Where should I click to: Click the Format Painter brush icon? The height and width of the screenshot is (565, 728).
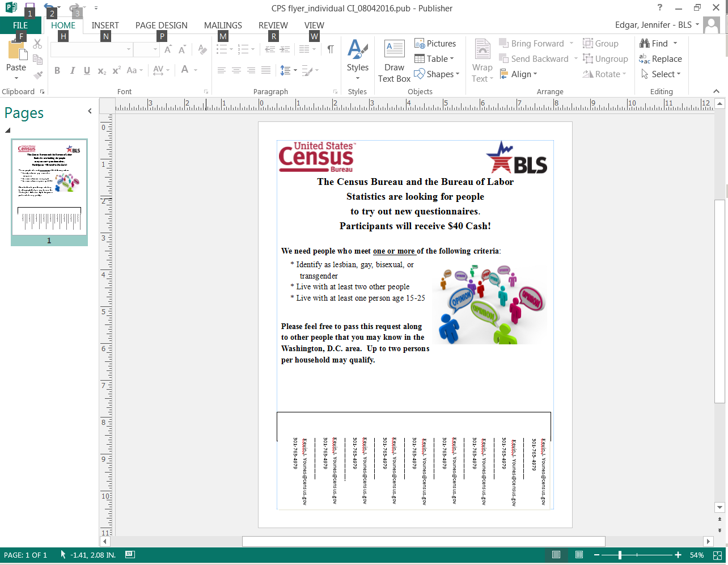point(38,75)
